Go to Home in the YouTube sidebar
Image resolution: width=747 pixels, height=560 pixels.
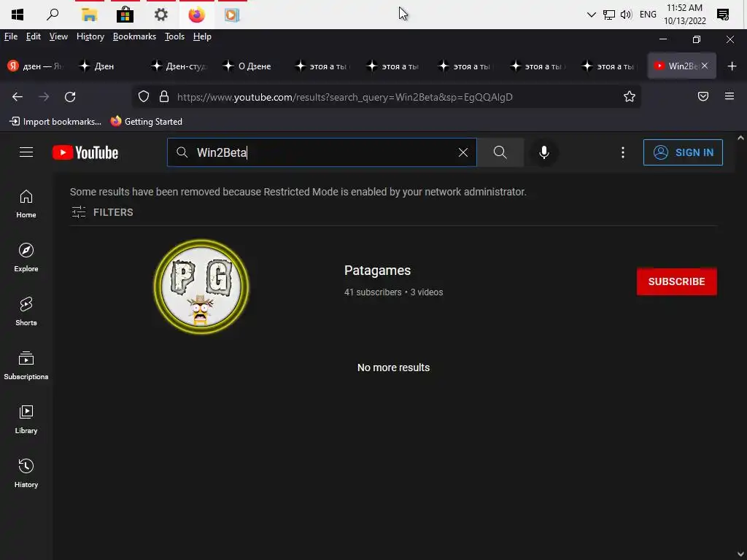point(26,204)
